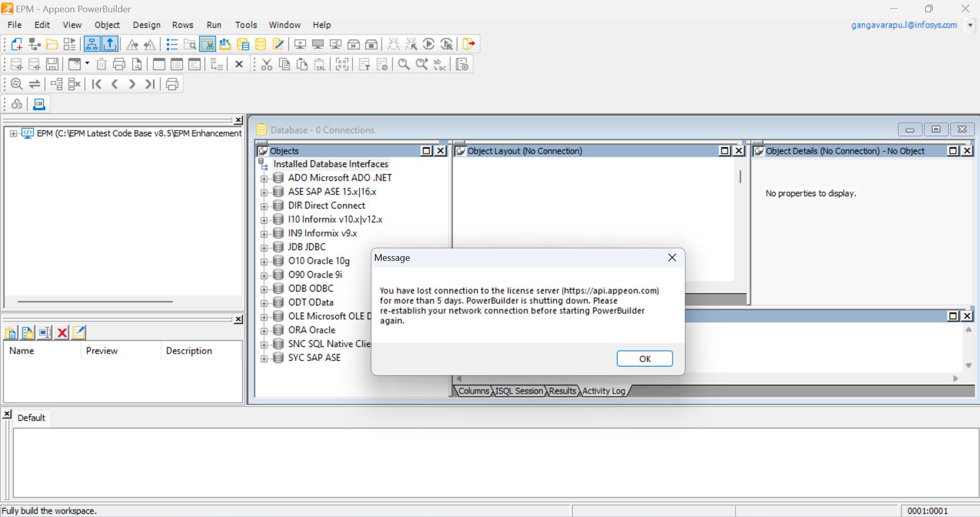
Task: Click the System Tree horizontal scrollbar
Action: coord(95,302)
